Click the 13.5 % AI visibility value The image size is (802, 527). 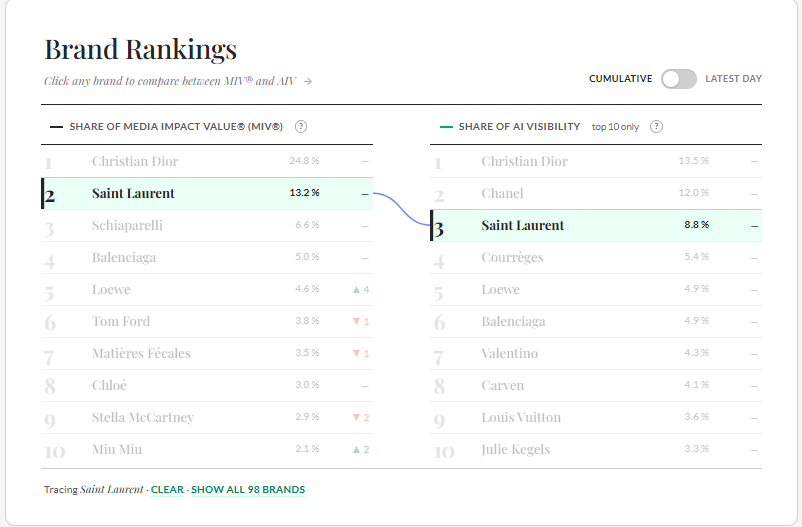coord(694,161)
